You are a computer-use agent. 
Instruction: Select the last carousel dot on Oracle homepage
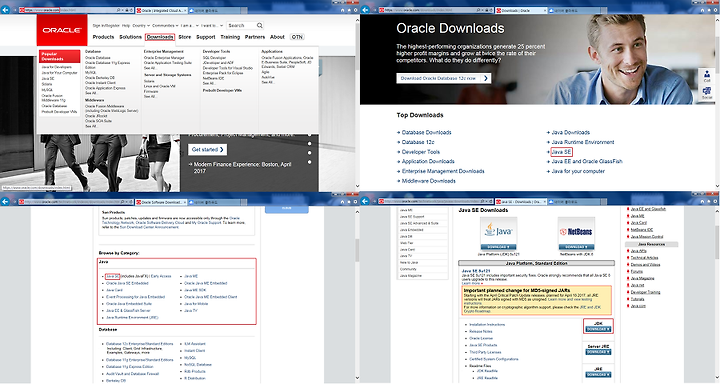(x=309, y=162)
